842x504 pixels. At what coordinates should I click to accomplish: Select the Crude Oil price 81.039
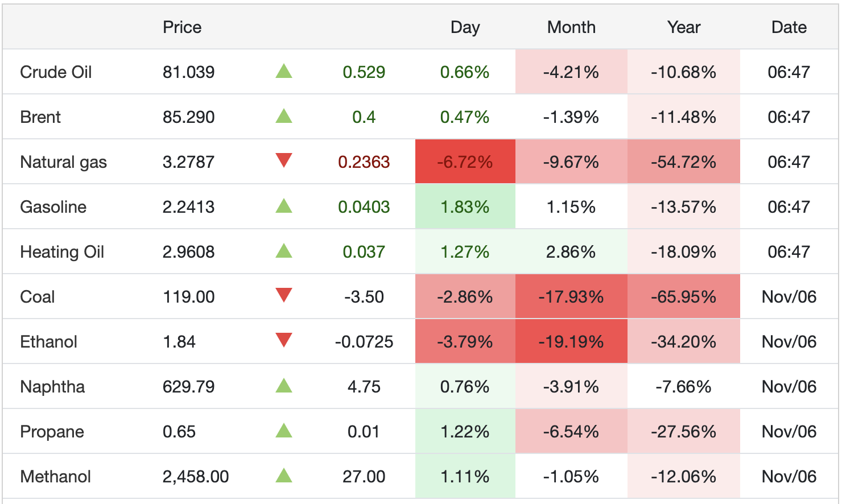188,72
